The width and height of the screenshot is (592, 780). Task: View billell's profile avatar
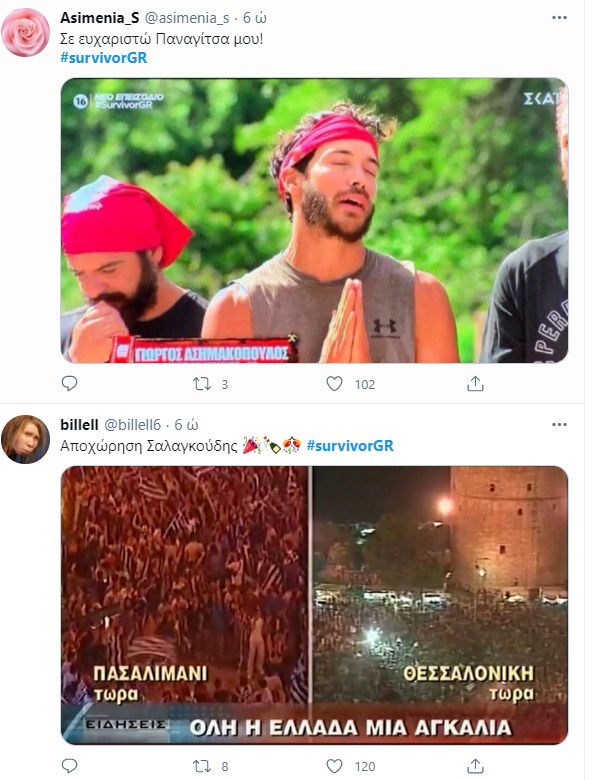coord(25,439)
